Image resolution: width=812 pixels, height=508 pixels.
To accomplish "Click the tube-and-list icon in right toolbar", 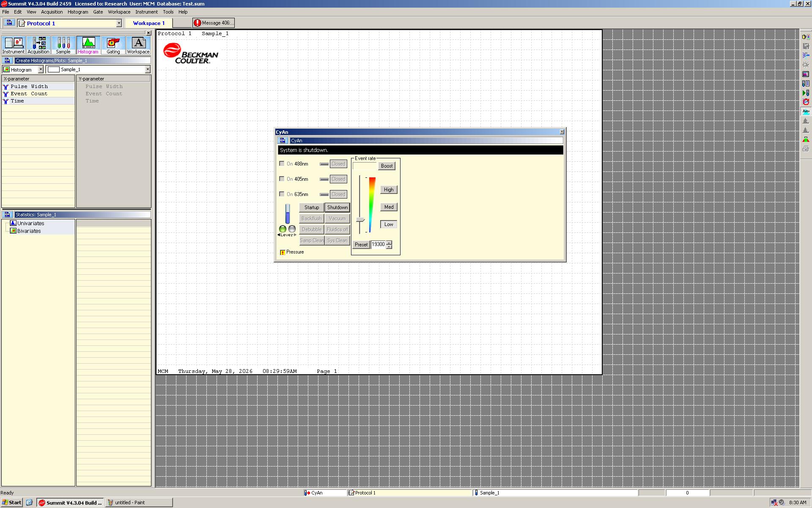I will point(806,83).
